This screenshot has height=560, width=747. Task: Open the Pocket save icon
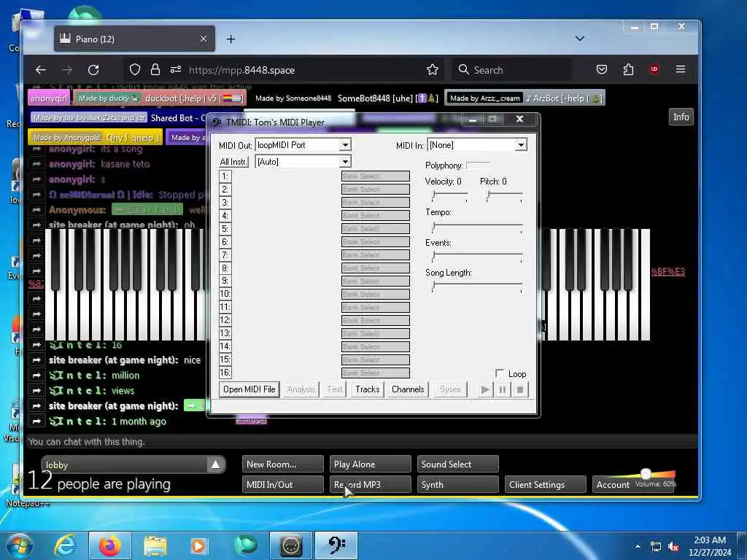[602, 70]
